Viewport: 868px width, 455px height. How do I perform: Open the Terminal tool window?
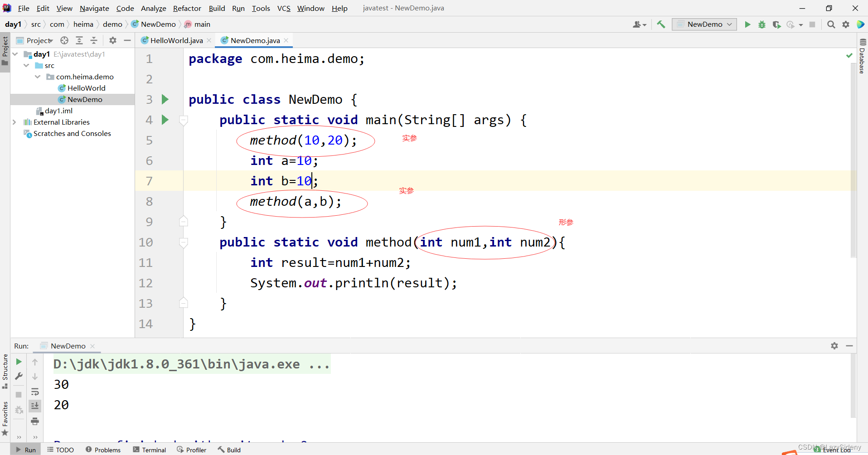pyautogui.click(x=150, y=450)
